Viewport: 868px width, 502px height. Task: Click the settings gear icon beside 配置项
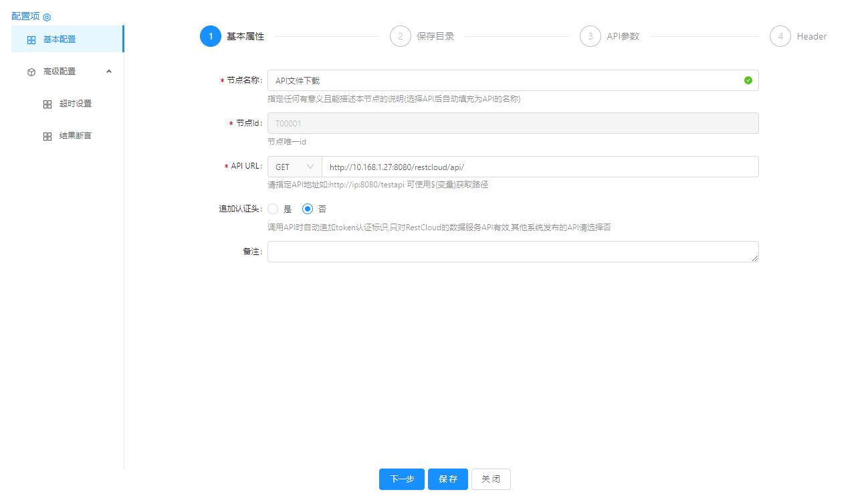click(47, 17)
